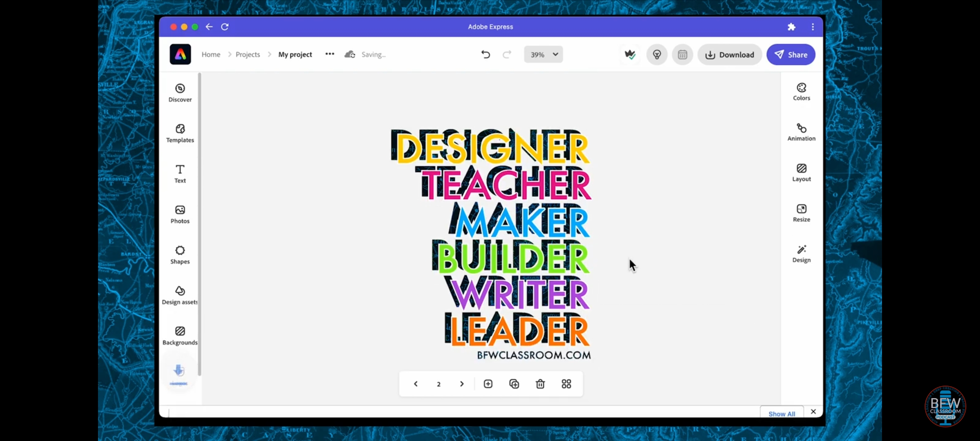Open the zoom level dropdown showing 39%
Image resolution: width=980 pixels, height=441 pixels.
pos(543,54)
